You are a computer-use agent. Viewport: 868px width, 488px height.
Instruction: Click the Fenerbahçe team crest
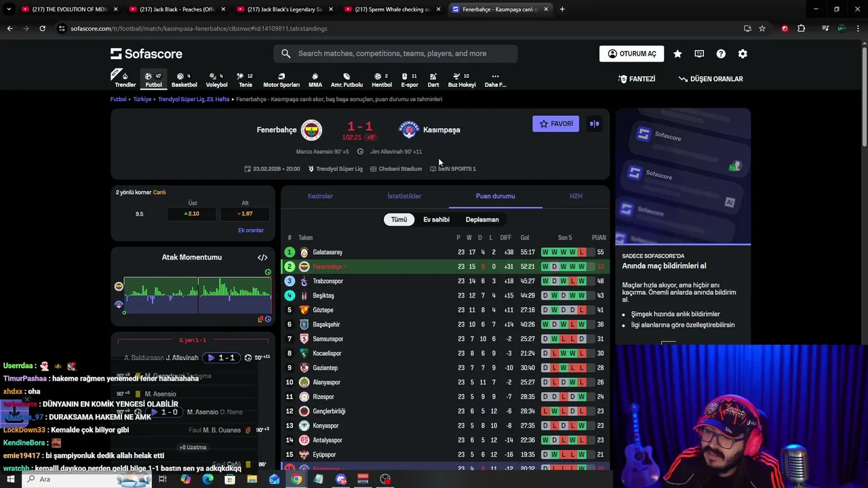click(x=311, y=129)
